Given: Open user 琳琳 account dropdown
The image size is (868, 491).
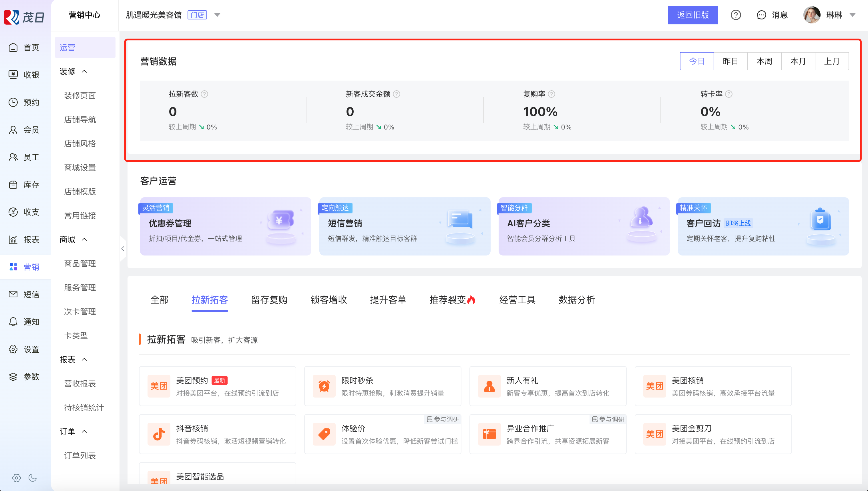Looking at the screenshot, I should [x=852, y=15].
